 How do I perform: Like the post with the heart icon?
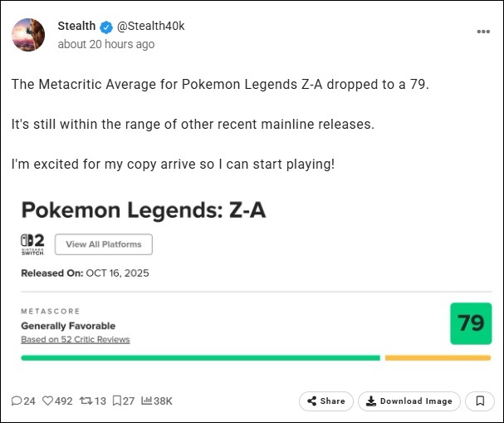coord(48,401)
